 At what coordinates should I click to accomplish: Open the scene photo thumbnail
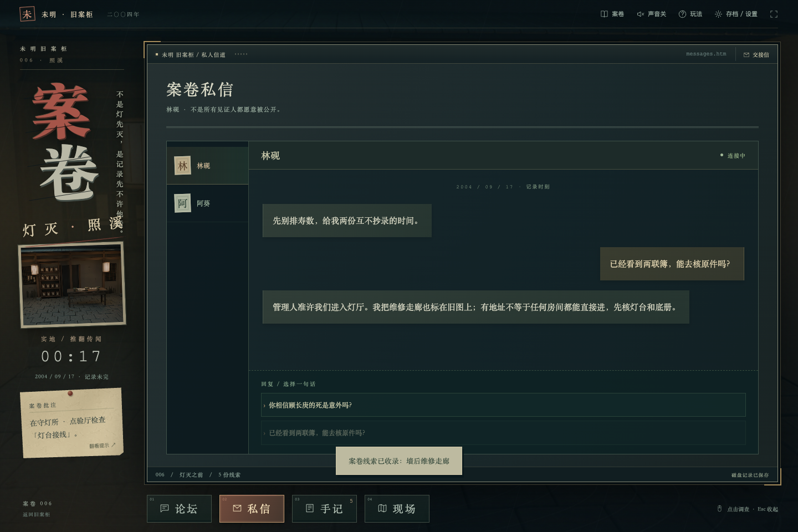pyautogui.click(x=73, y=285)
